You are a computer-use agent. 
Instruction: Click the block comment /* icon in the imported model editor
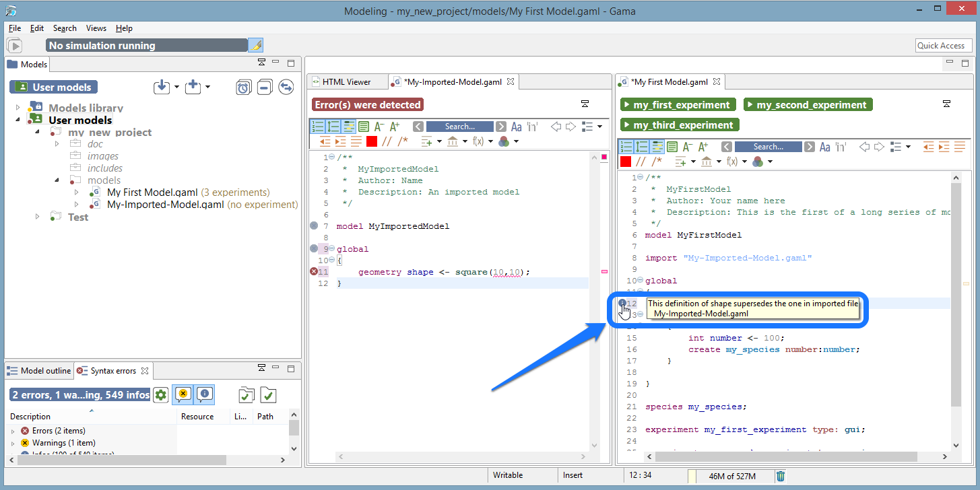pos(403,141)
